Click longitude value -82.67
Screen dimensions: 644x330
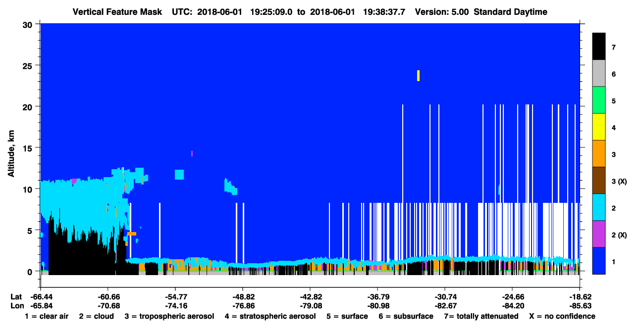point(445,306)
